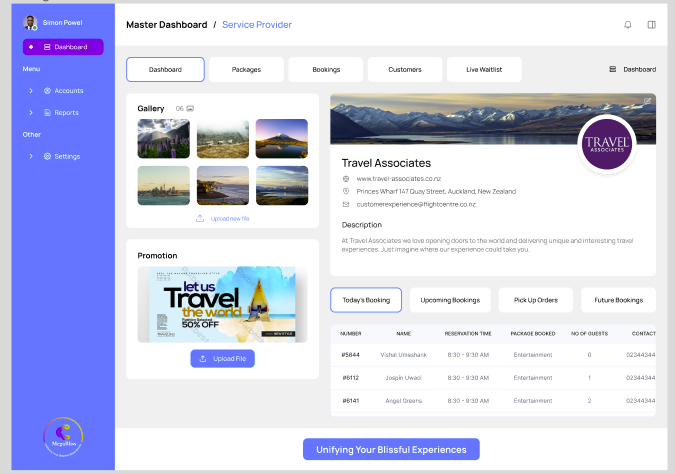This screenshot has width=675, height=474.
Task: Click Simon Powel's profile avatar
Action: coord(30,22)
